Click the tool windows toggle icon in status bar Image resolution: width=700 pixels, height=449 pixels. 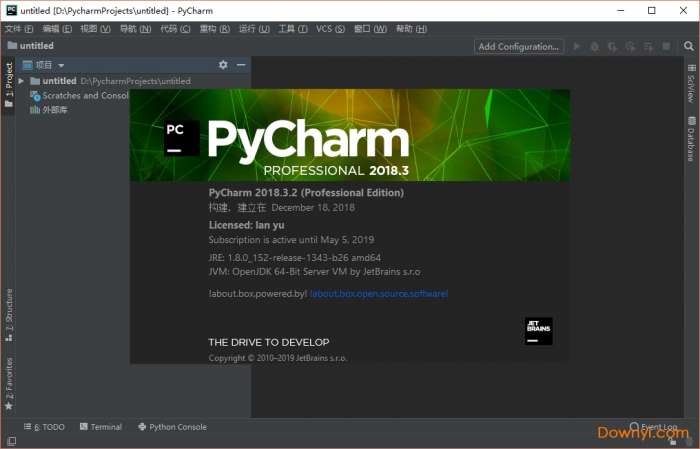12,441
